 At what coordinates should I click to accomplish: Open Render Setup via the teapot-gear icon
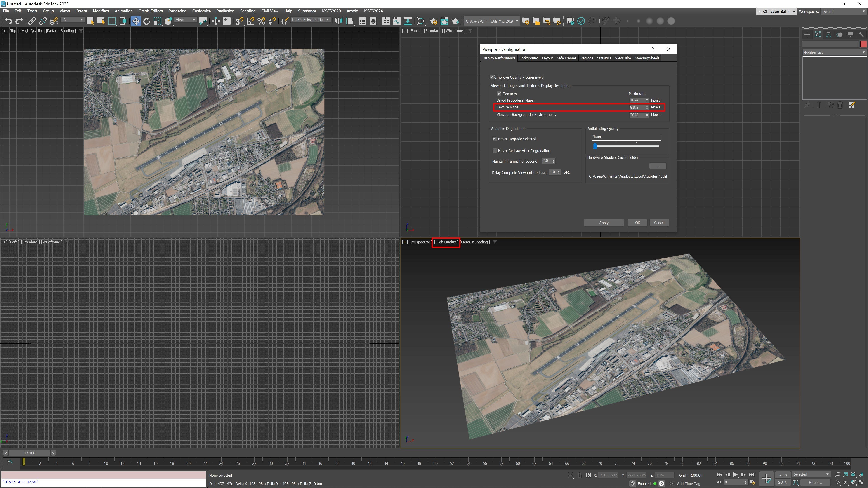[434, 21]
